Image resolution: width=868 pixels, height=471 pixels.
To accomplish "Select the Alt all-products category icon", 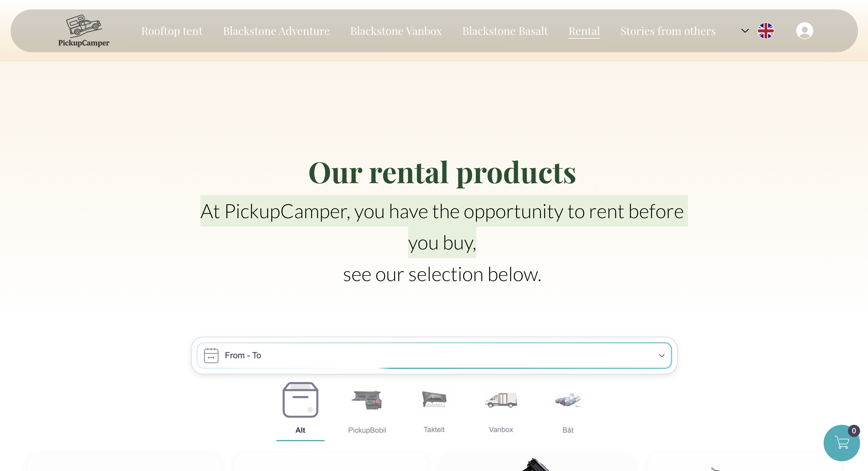I will point(300,400).
